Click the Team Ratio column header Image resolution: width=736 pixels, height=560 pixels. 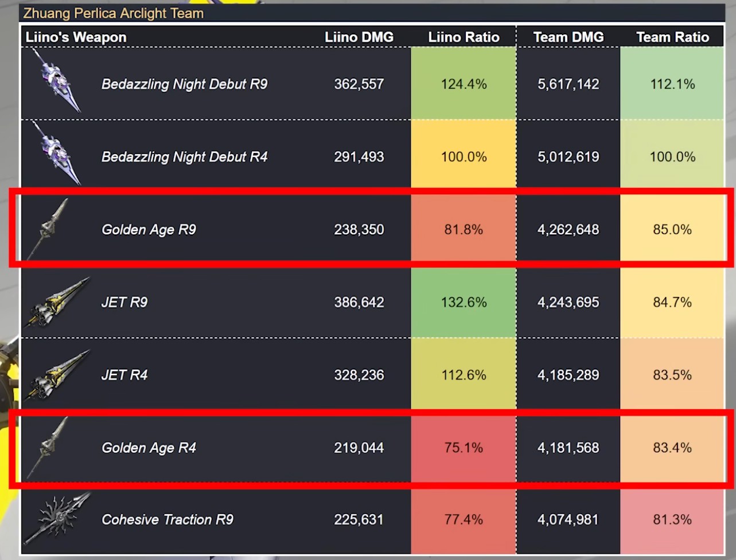click(x=672, y=37)
